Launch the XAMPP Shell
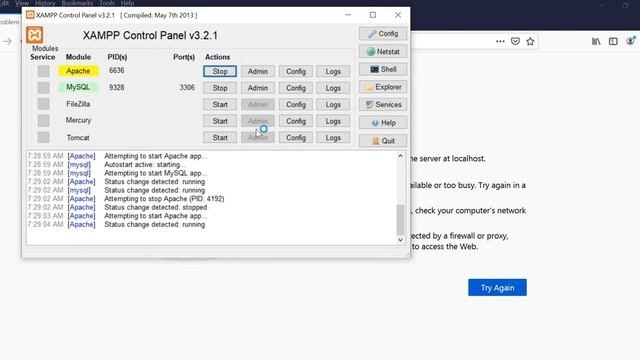Viewport: 640px width, 360px height. [383, 69]
